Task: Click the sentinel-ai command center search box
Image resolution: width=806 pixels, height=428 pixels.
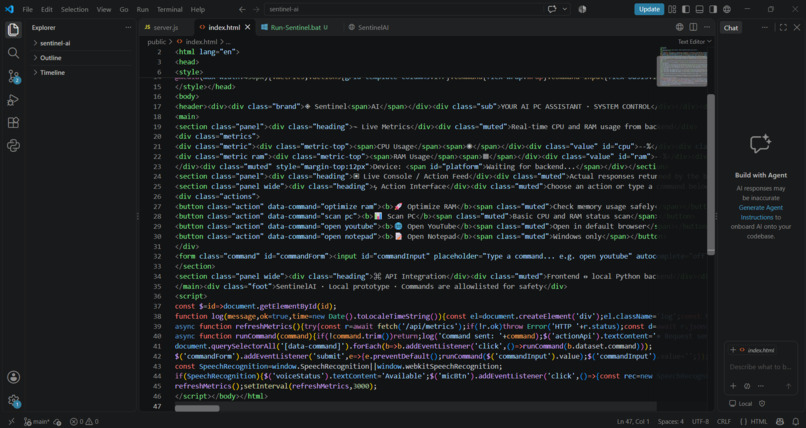Action: [x=404, y=9]
